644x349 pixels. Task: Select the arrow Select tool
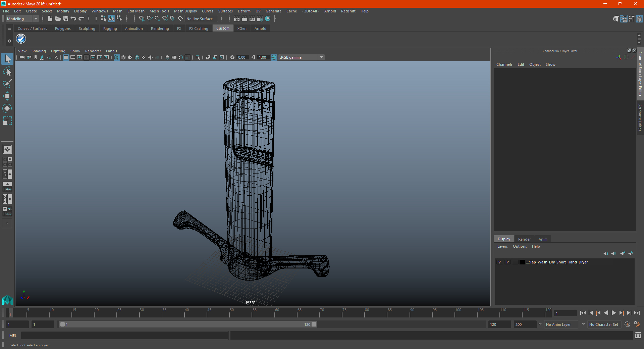click(7, 59)
